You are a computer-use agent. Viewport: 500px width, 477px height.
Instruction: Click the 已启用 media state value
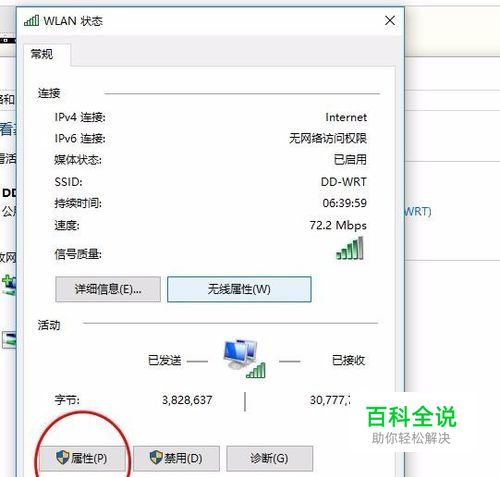pyautogui.click(x=350, y=160)
